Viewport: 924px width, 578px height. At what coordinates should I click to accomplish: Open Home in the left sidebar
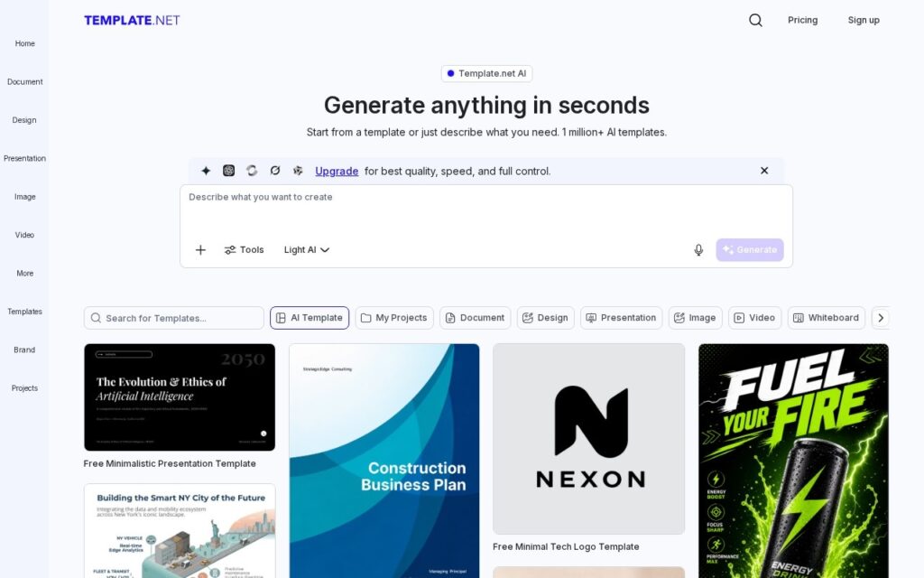click(x=24, y=43)
